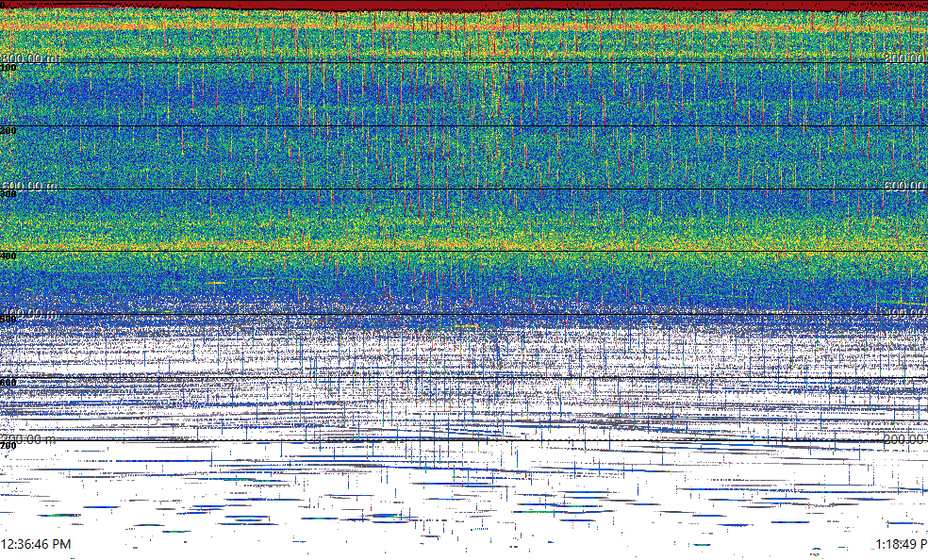Select the 700 depth gridline label

[x=8, y=445]
